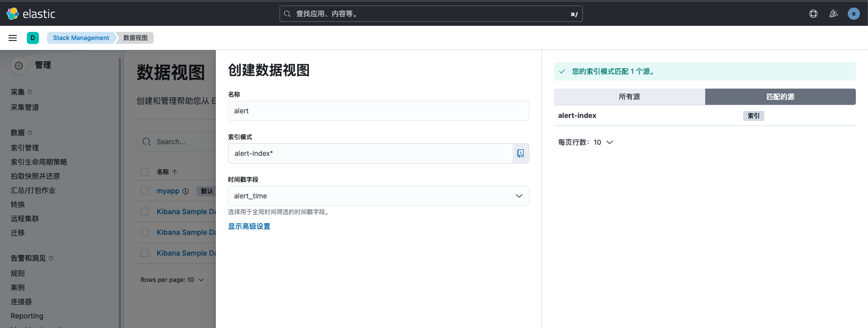The height and width of the screenshot is (328, 868).
Task: Click the management gear icon
Action: click(19, 66)
